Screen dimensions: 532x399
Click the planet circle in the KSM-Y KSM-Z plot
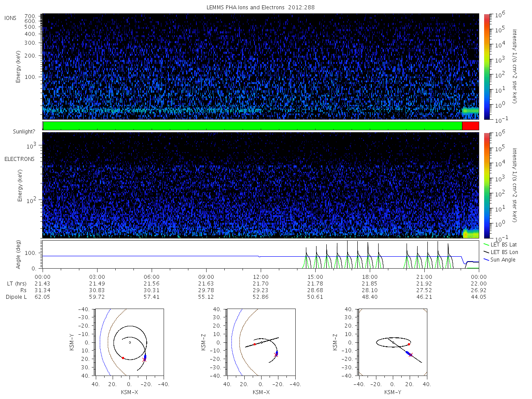393,342
